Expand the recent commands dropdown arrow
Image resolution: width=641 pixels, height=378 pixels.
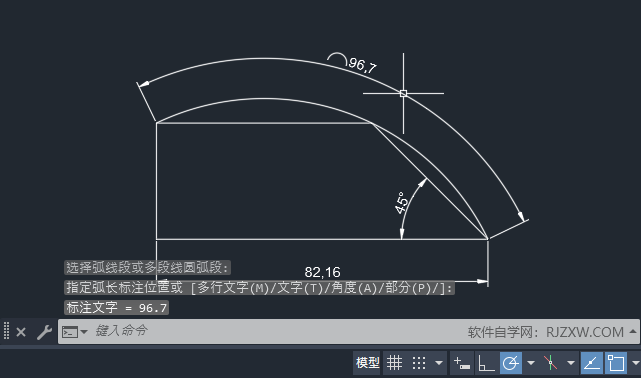pos(84,332)
